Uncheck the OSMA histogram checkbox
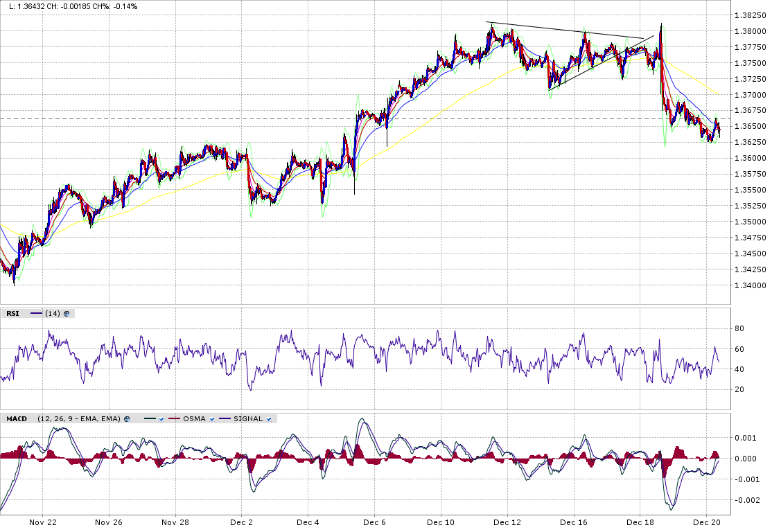This screenshot has height=532, width=772. pos(211,419)
